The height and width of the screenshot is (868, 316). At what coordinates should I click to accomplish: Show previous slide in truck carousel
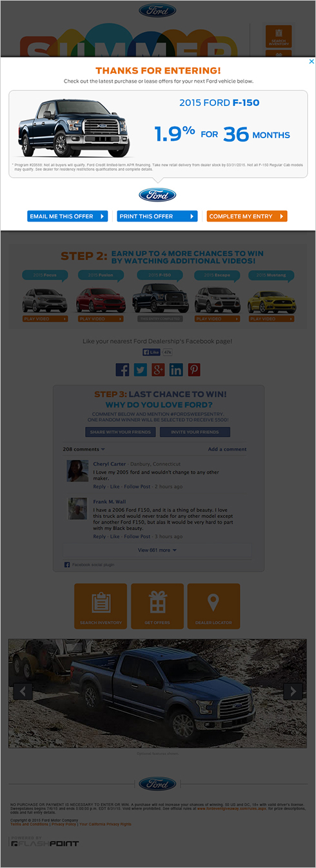(x=23, y=691)
